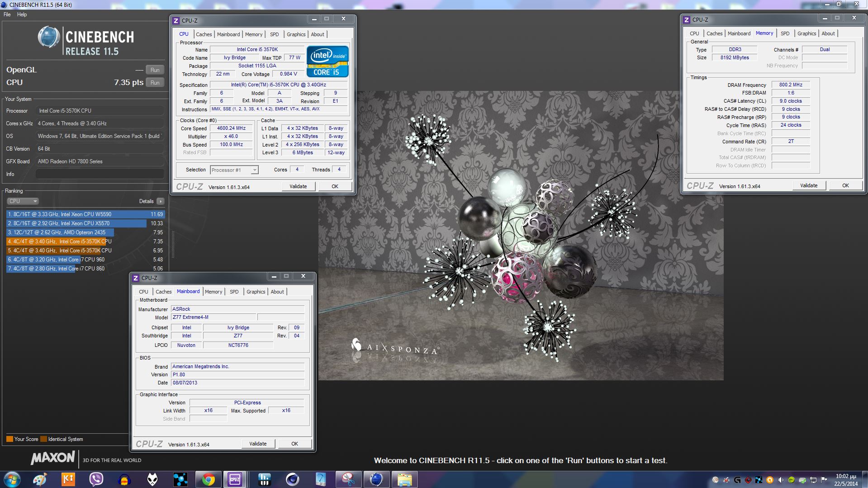Viewport: 868px width, 488px height.
Task: Open Cinema 4D icon in taskbar
Action: click(292, 479)
